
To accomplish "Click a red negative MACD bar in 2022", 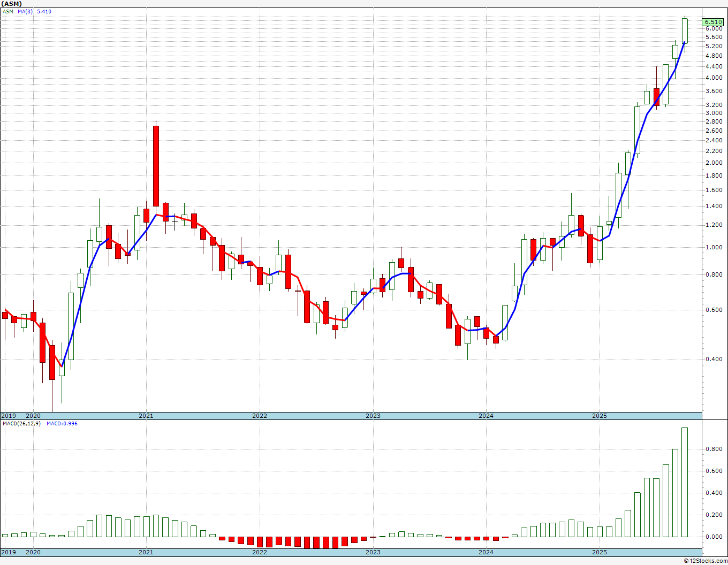I will click(x=260, y=541).
